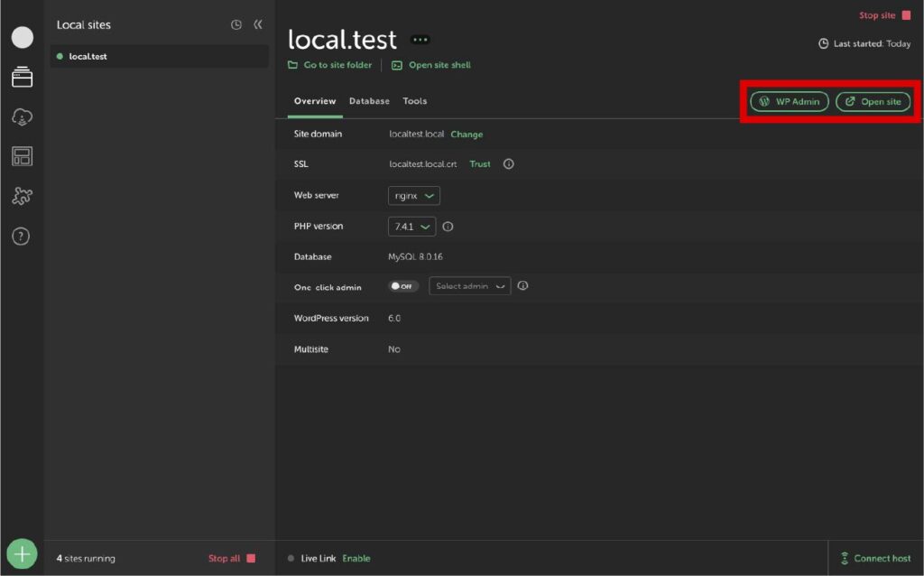The image size is (924, 576).
Task: Add a new site with plus button
Action: 22,553
